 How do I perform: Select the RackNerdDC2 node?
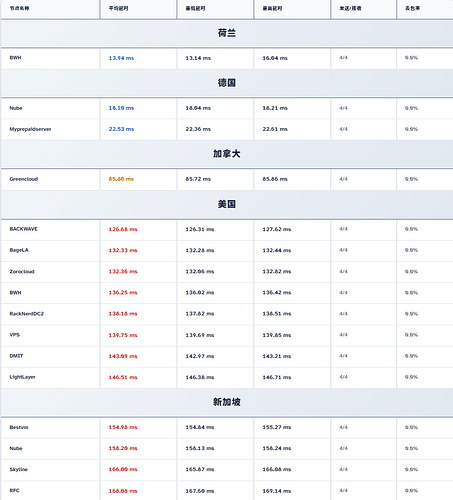[27, 314]
